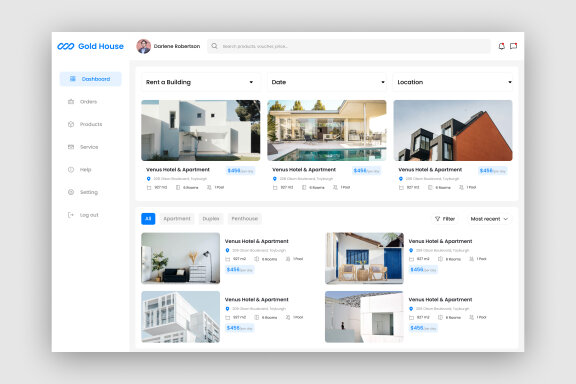The height and width of the screenshot is (384, 576).
Task: Expand the Date dropdown
Action: click(x=327, y=82)
